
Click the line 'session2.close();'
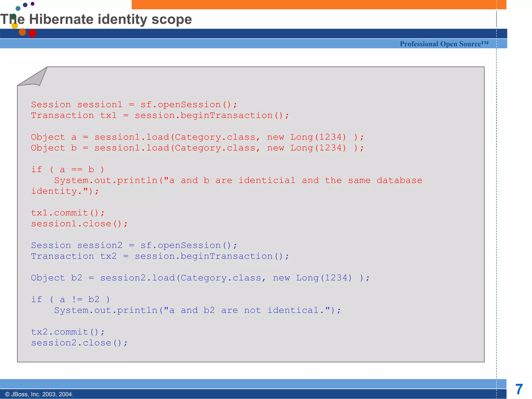pyautogui.click(x=79, y=343)
